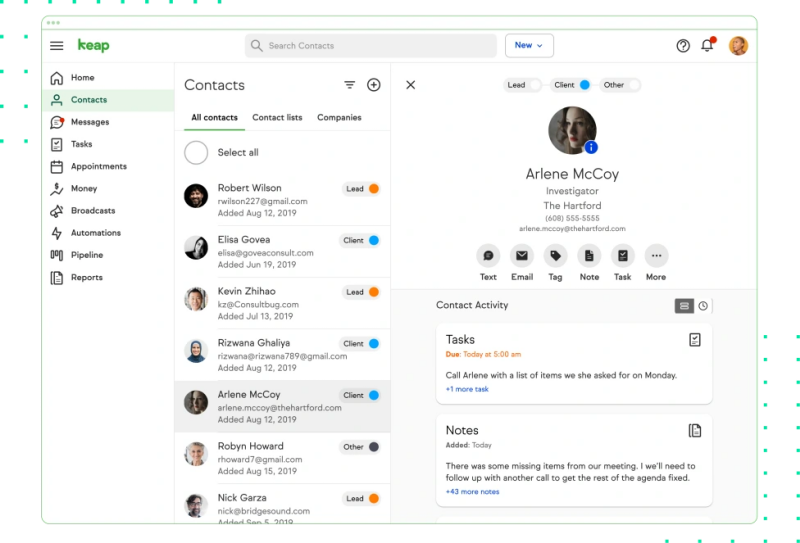Click Robert Wilson's avatar photo

[x=196, y=196]
